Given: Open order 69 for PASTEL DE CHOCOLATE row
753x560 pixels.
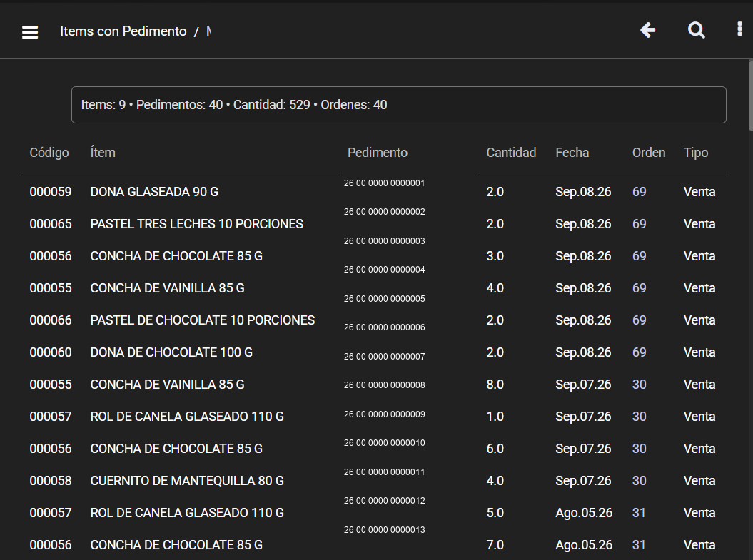Looking at the screenshot, I should pyautogui.click(x=640, y=320).
